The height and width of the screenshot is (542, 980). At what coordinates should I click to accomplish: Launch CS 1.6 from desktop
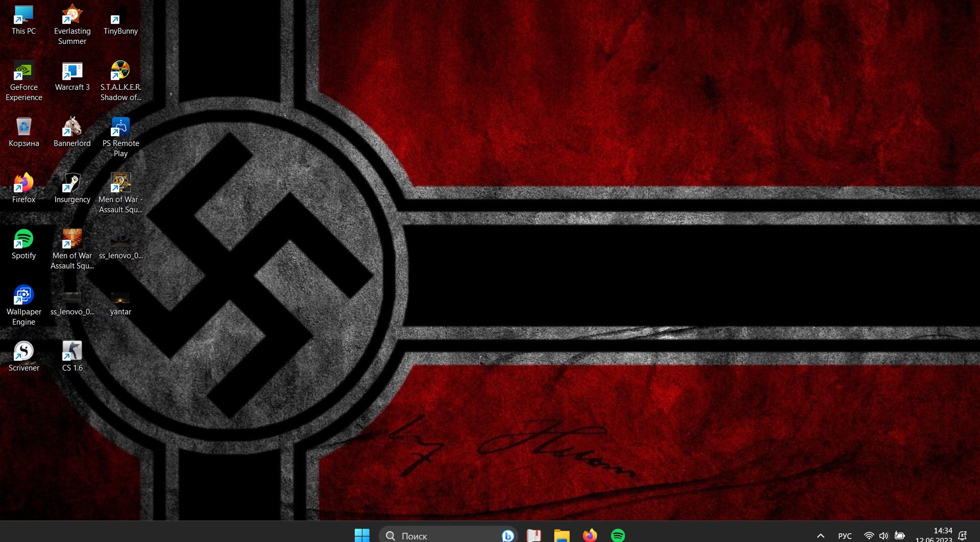click(72, 357)
